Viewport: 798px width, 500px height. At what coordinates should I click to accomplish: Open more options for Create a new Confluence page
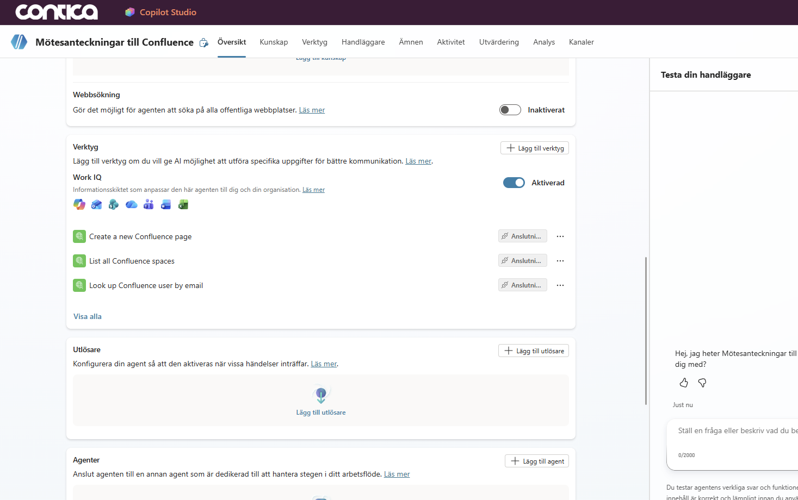point(560,236)
